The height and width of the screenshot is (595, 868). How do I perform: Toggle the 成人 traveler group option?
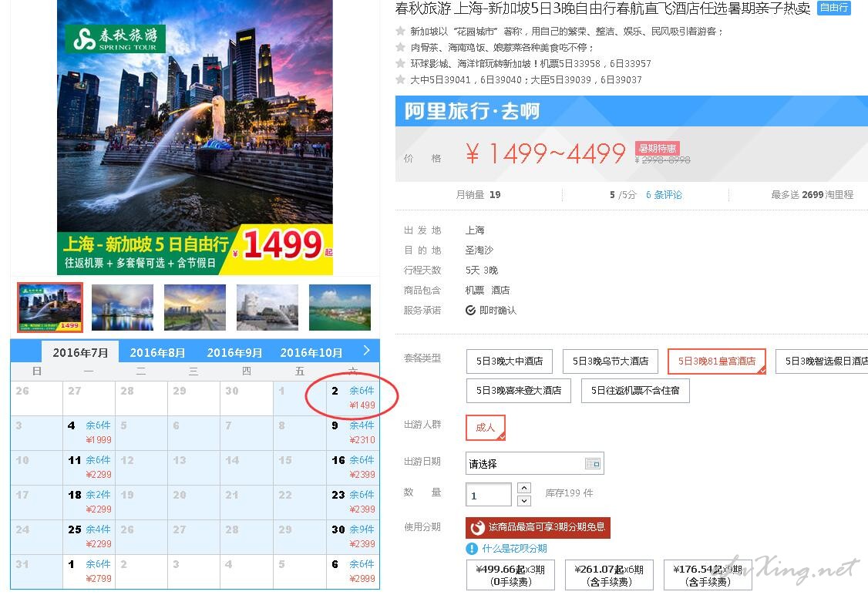coord(486,427)
